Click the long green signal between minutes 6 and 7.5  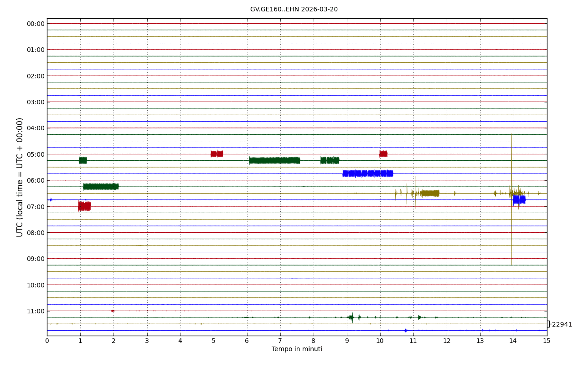[274, 160]
